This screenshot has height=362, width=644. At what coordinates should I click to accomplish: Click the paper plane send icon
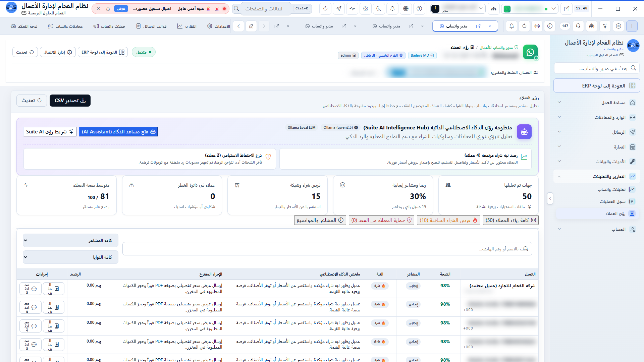coord(339,9)
